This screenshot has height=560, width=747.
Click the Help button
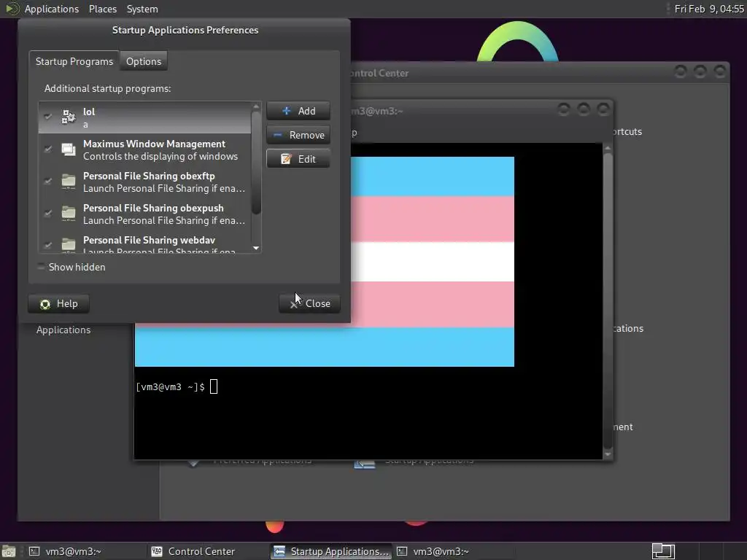(x=58, y=304)
